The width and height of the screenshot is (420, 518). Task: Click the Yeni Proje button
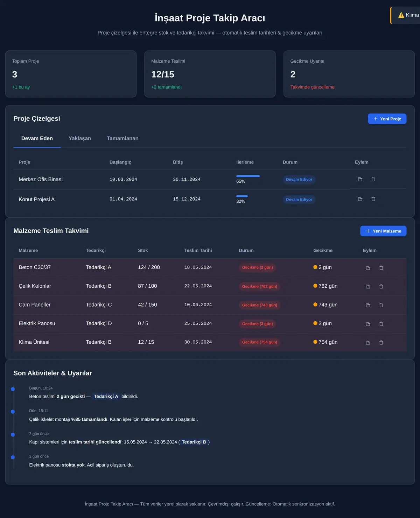387,119
